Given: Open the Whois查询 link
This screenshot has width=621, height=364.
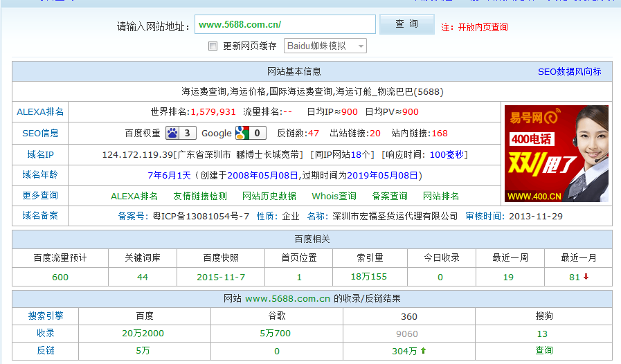Looking at the screenshot, I should coord(334,196).
